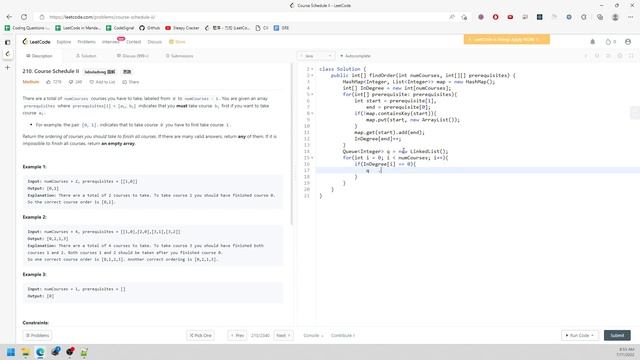Open a new vertical tab with plus icon
Viewport: 640px width, 360px height.
pos(7,67)
